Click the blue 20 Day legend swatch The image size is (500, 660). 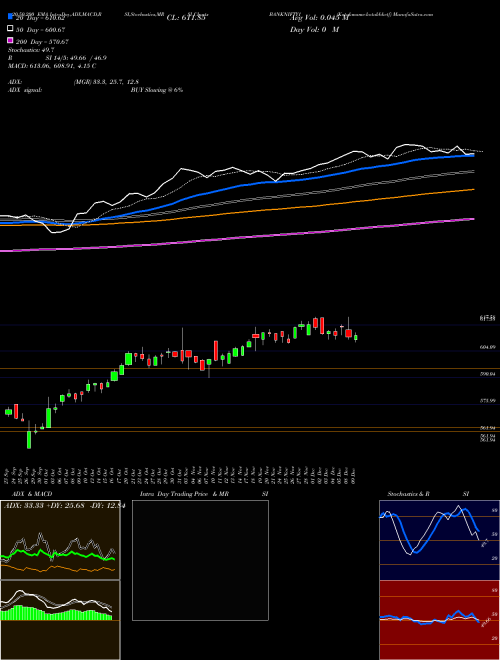coord(10,17)
